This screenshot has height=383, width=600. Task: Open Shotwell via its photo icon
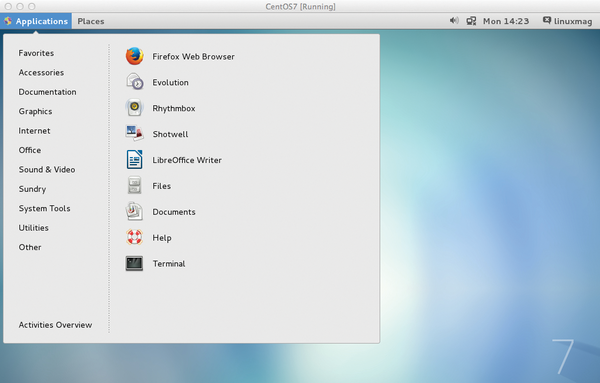point(134,134)
